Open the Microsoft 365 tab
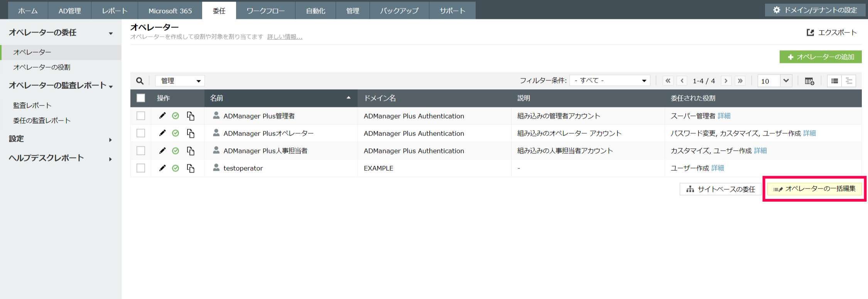868x299 pixels. point(170,11)
